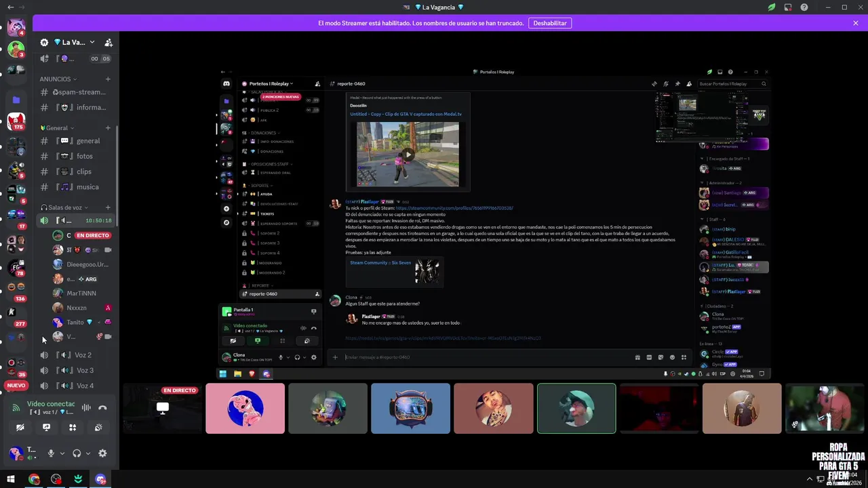The width and height of the screenshot is (868, 488).
Task: Open user settings gear
Action: (x=102, y=453)
